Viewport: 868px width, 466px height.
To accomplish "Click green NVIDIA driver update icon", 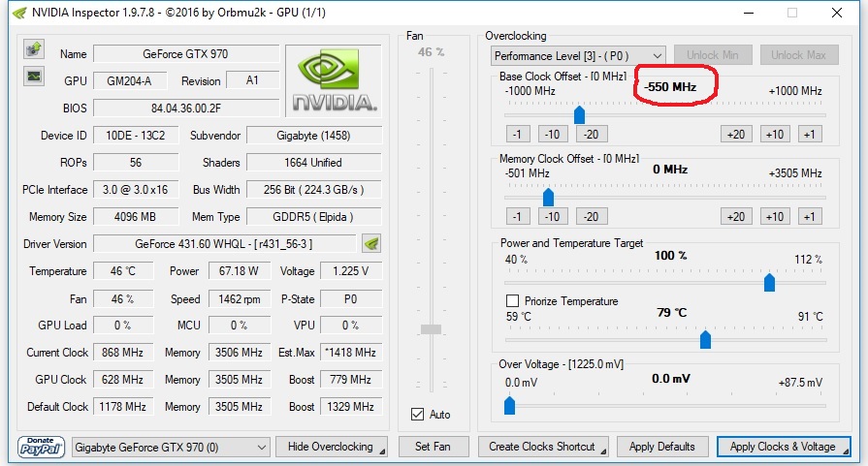I will [x=371, y=243].
